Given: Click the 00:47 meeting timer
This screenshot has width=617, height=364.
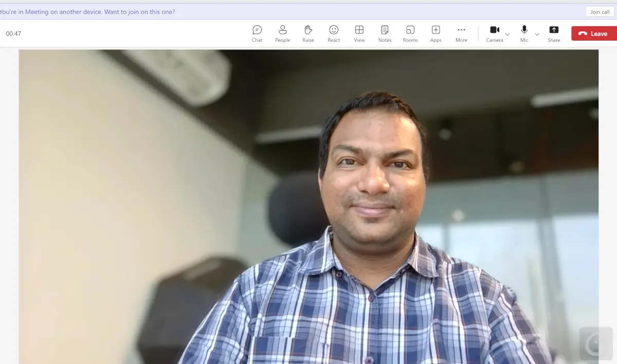Looking at the screenshot, I should [x=13, y=34].
